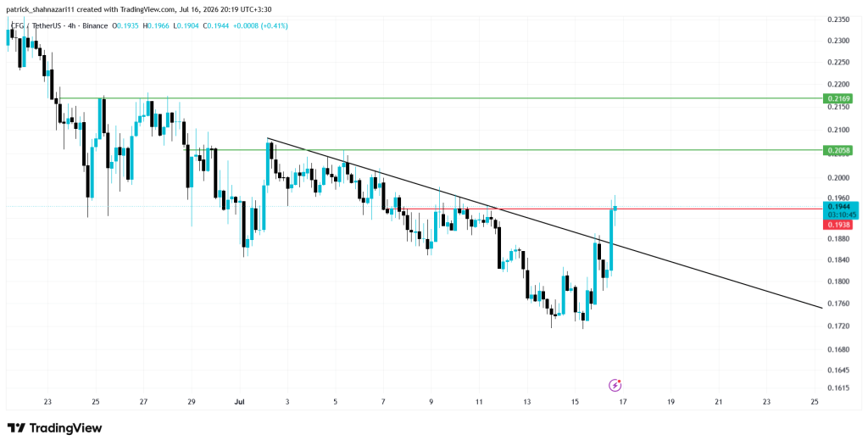Click the patrick_shahnazari11 author text

tap(40, 9)
